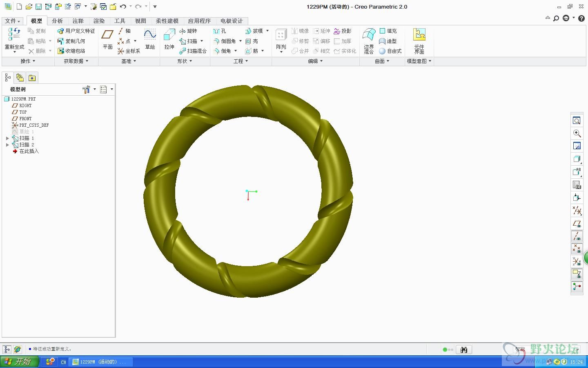Toggle datum plane display visibility

pyautogui.click(x=577, y=224)
